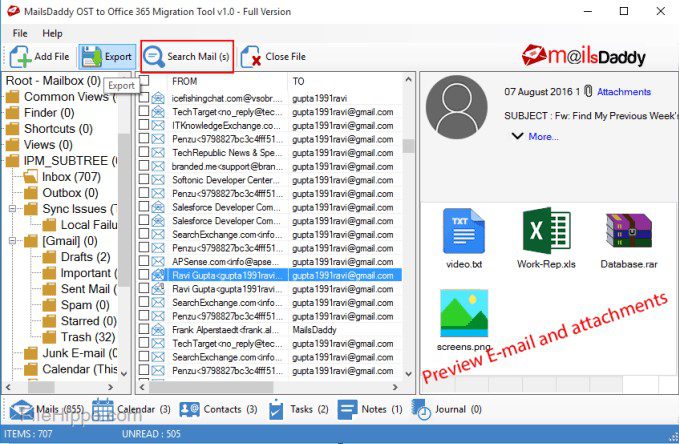The height and width of the screenshot is (444, 679).
Task: Click the Database.rar archive attachment icon
Action: [x=629, y=231]
